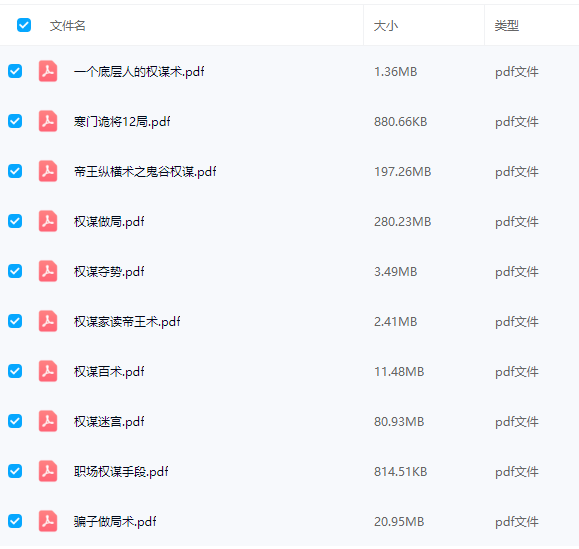Open file 寒门诡将12局.pdf

click(x=122, y=121)
